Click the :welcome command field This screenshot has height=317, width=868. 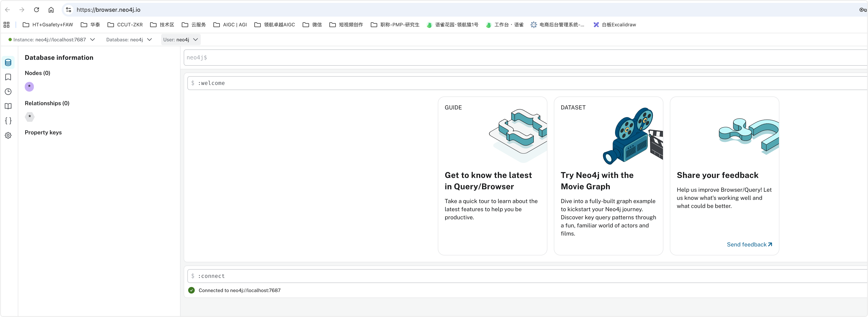(527, 83)
